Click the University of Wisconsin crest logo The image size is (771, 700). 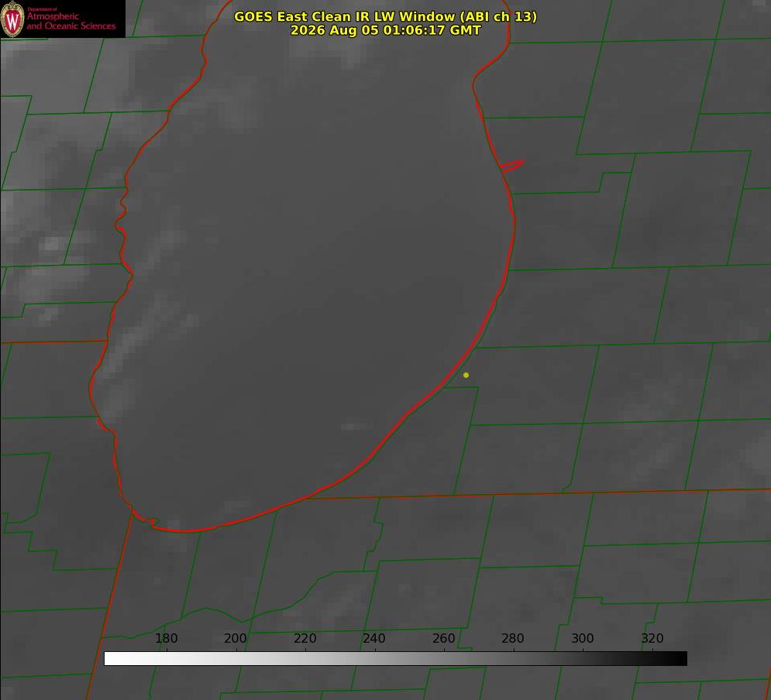tap(12, 19)
